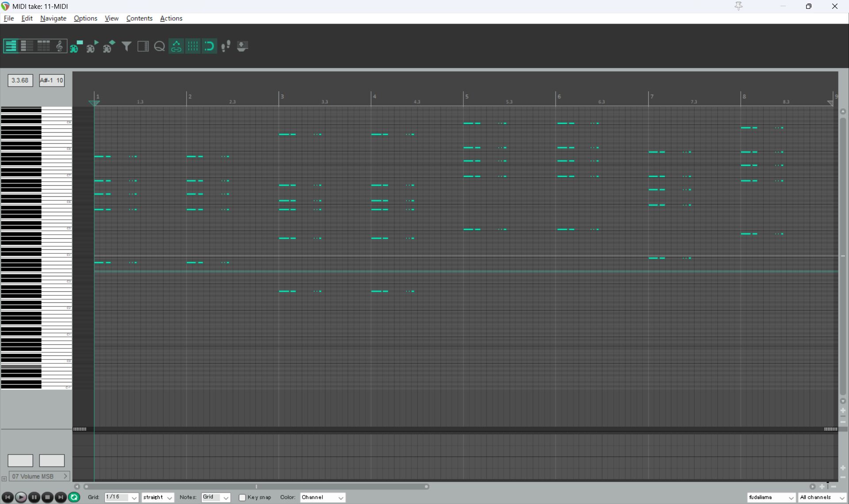Click the step input footprints icon

(x=226, y=46)
